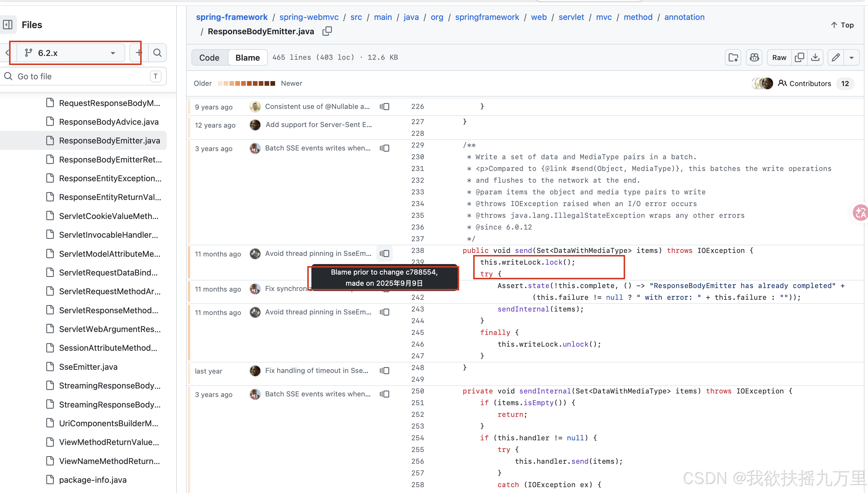
Task: Open spring-webmvc breadcrumb link
Action: [309, 17]
